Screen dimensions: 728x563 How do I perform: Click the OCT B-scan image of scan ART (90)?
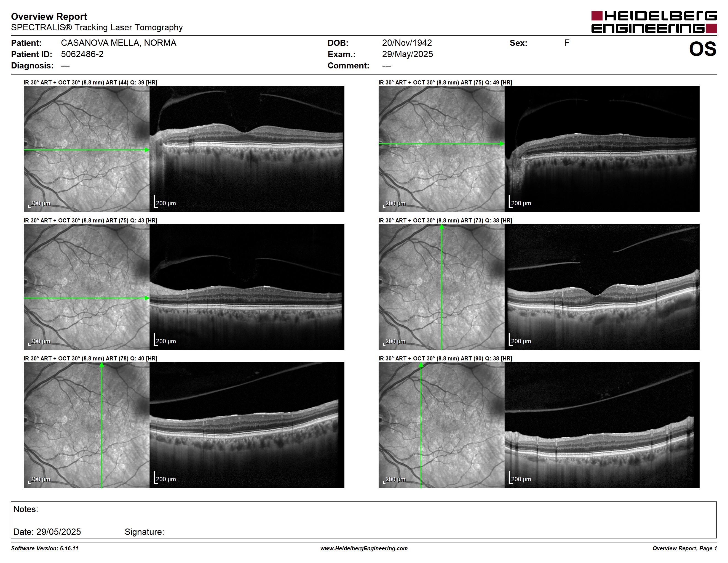click(602, 425)
